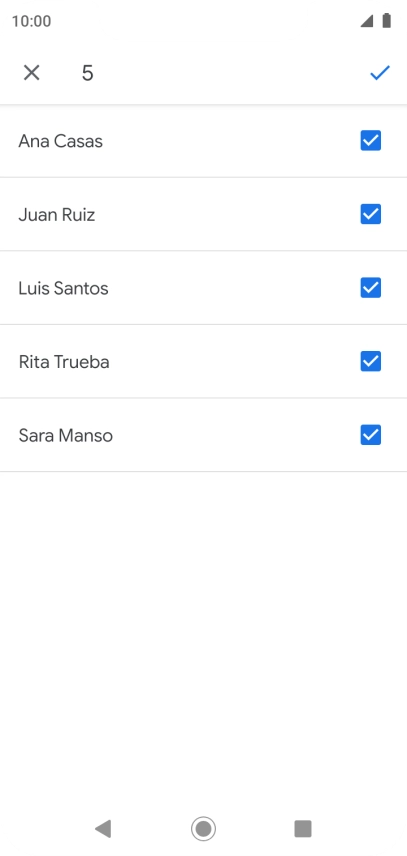The height and width of the screenshot is (856, 407).
Task: Uncheck the Ana Casas checkbox
Action: 370,141
